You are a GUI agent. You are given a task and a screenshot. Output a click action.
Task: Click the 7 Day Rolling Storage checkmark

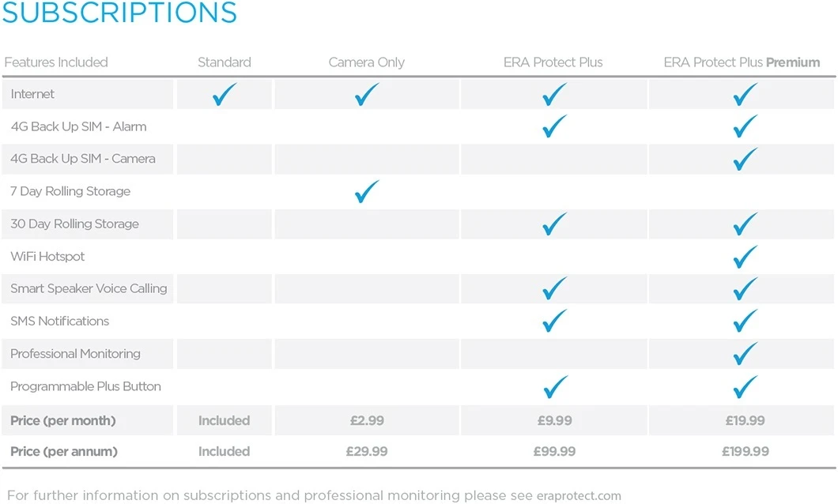coord(366,192)
